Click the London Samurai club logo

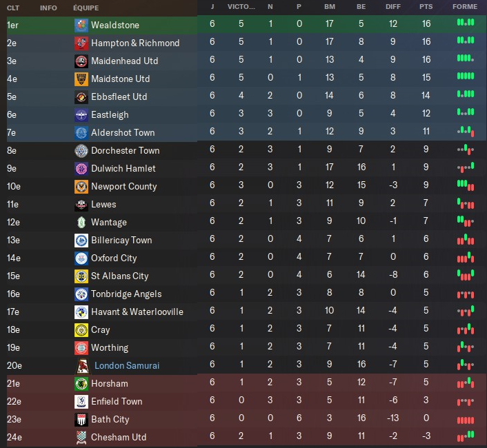pos(81,366)
